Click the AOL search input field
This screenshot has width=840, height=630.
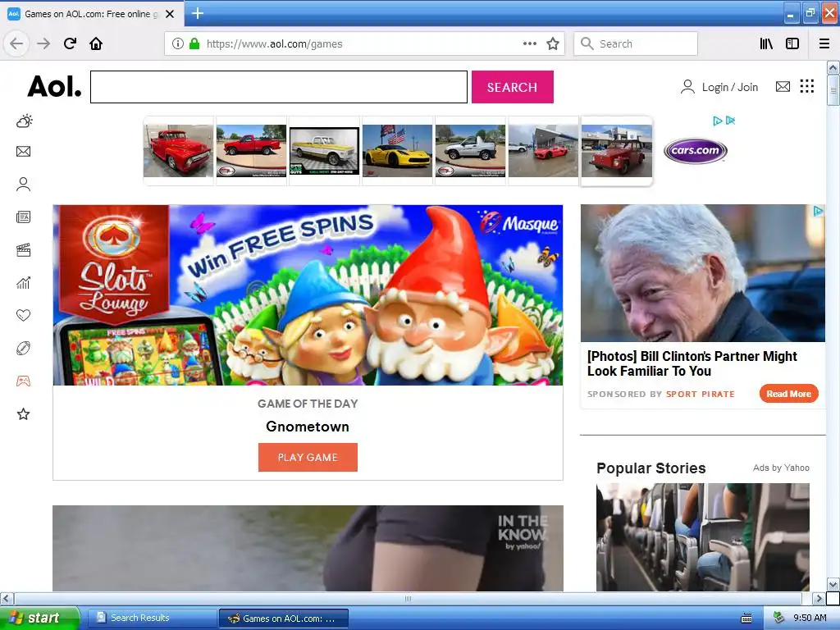279,87
